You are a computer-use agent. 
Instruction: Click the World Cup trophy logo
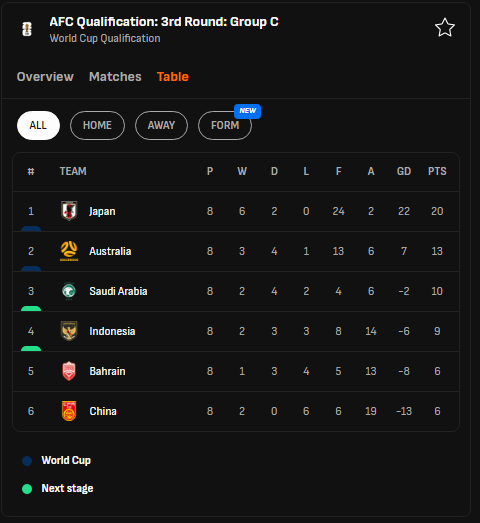tap(27, 29)
